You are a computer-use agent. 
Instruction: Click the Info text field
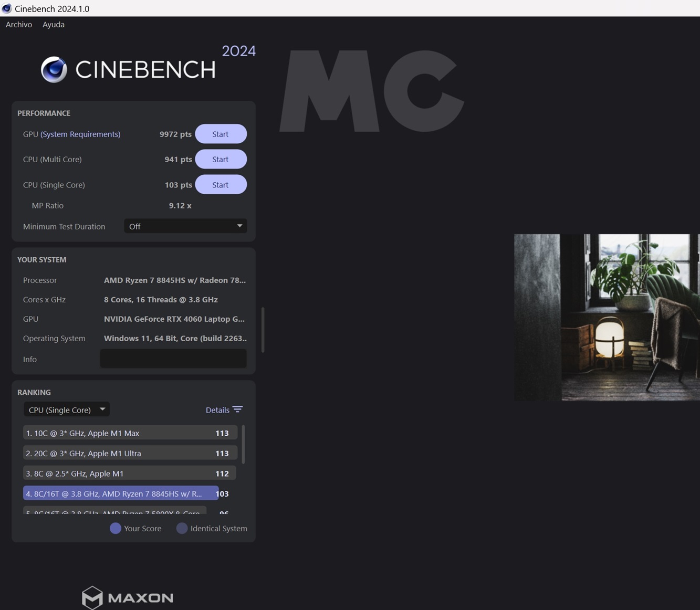(173, 359)
